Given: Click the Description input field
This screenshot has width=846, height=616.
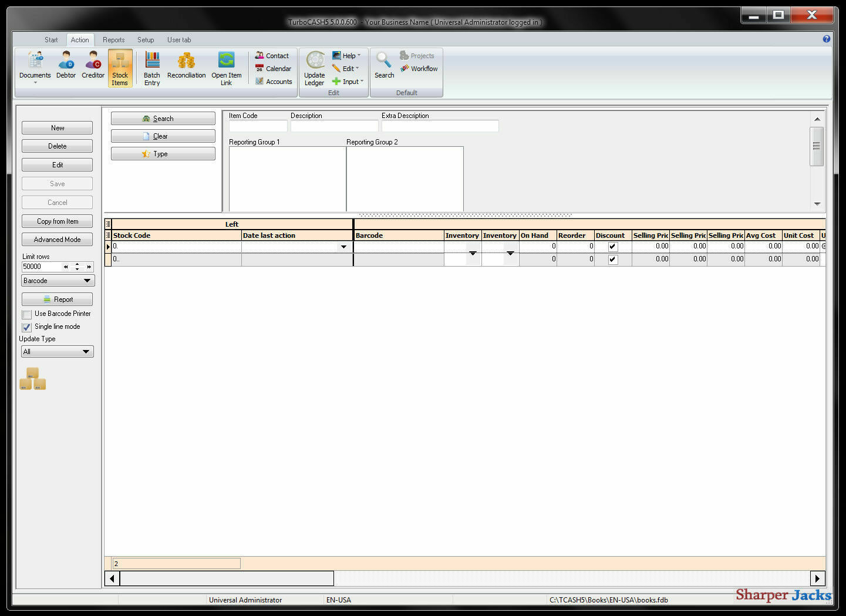Looking at the screenshot, I should point(334,126).
